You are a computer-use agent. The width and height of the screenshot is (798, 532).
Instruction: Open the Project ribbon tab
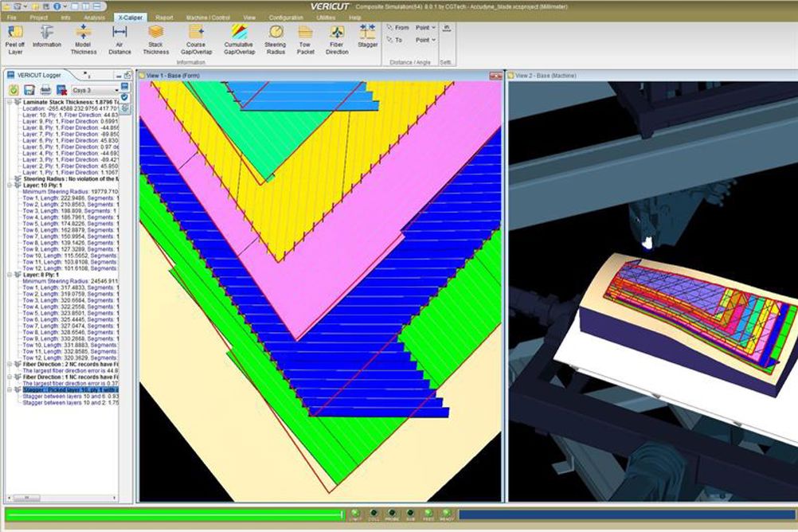pos(39,18)
